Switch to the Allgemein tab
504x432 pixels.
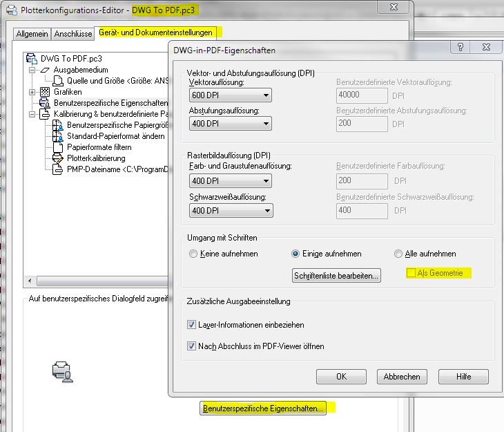click(32, 34)
